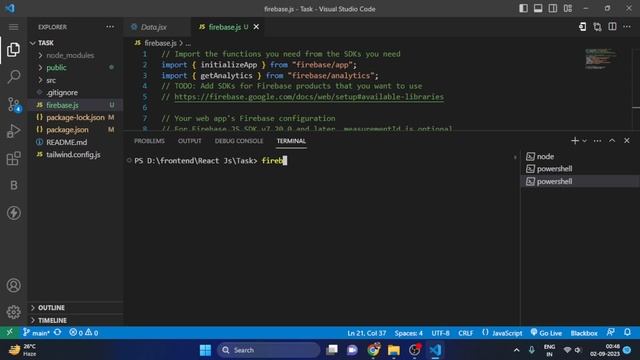Open terminal panel more actions ellipsis
The width and height of the screenshot is (640, 360).
pos(598,141)
